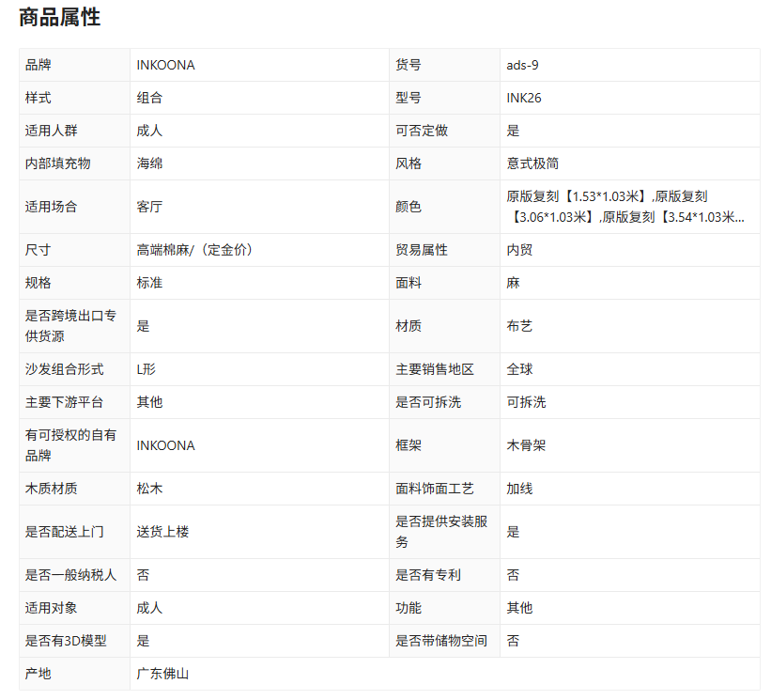Screen dimensions: 771x700
Task: Click the 松木 wood material value
Action: [x=149, y=489]
